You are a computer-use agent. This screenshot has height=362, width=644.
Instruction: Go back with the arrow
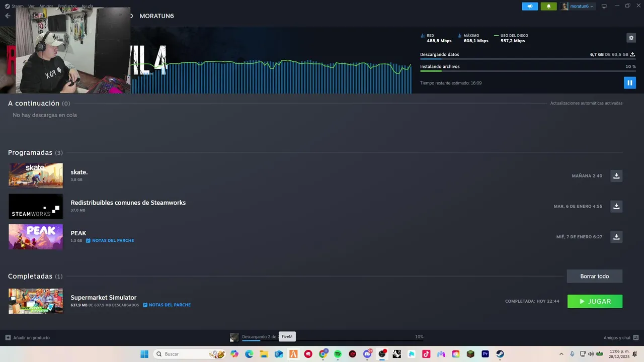8,16
